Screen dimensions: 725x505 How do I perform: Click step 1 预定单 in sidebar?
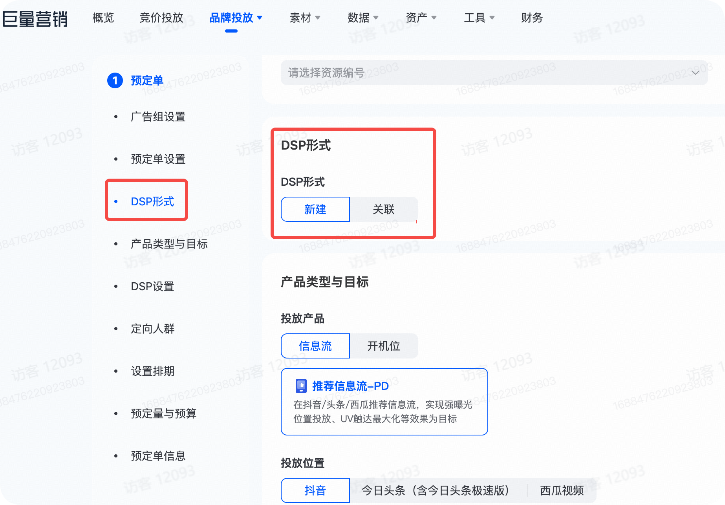(135, 80)
